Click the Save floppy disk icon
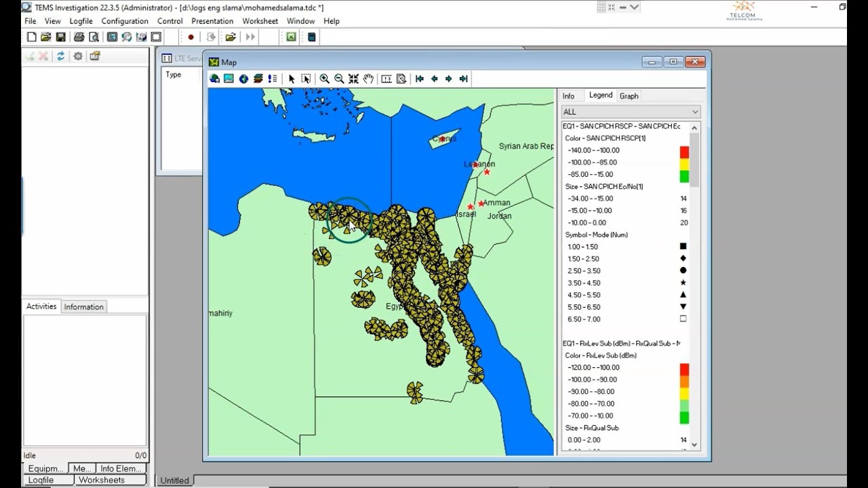This screenshot has height=488, width=868. click(60, 37)
